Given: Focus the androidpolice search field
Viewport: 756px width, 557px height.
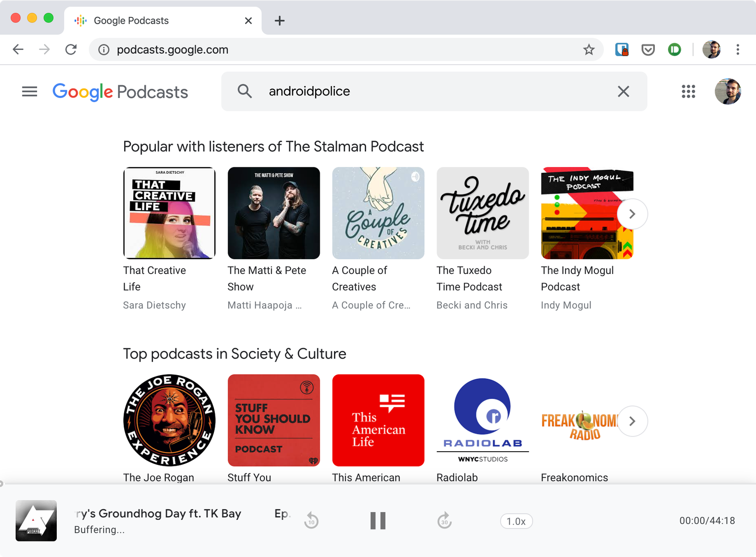Looking at the screenshot, I should point(434,91).
